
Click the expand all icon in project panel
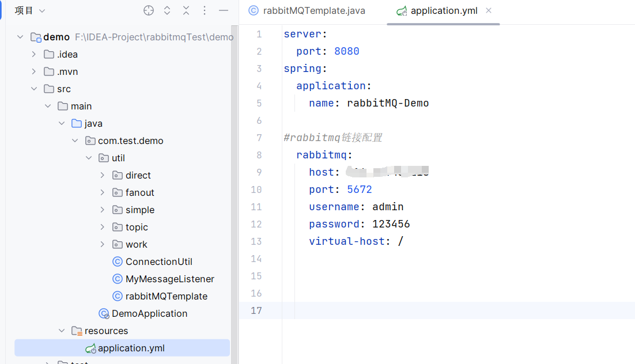coord(167,10)
